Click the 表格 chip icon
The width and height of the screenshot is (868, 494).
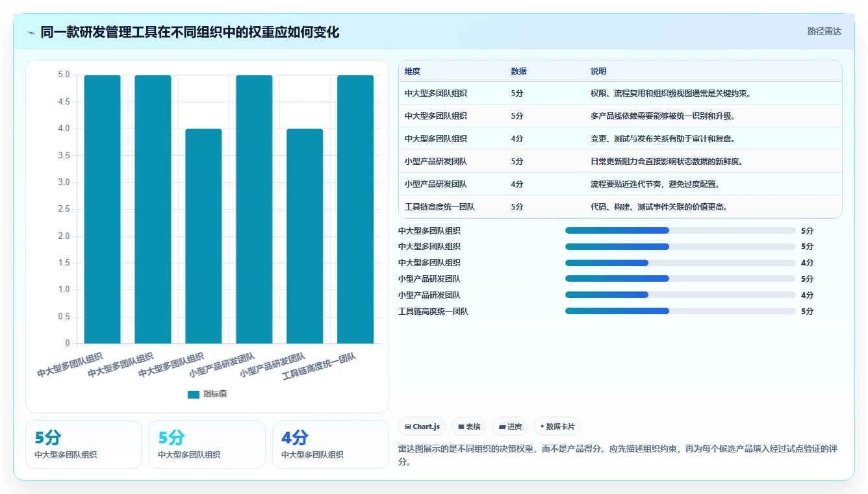461,427
